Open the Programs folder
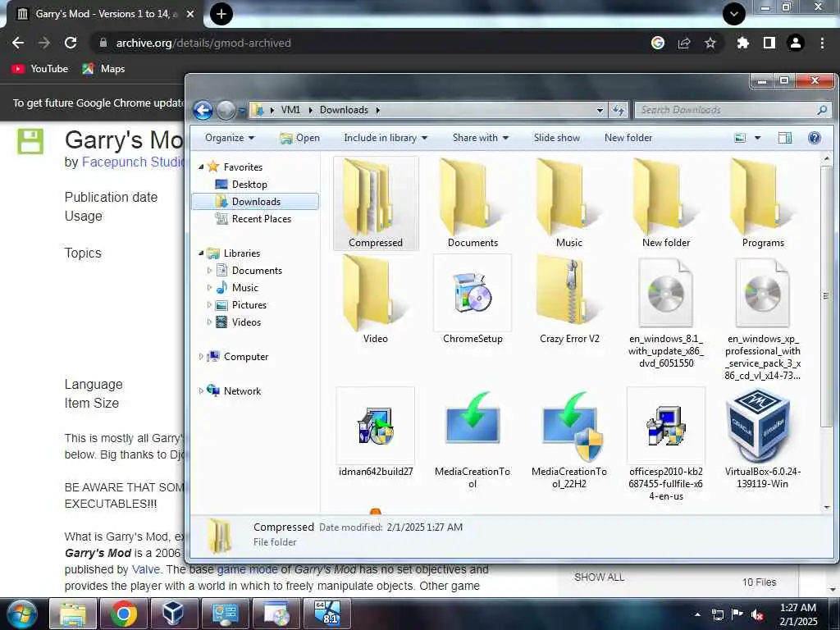This screenshot has width=840, height=630. 763,203
